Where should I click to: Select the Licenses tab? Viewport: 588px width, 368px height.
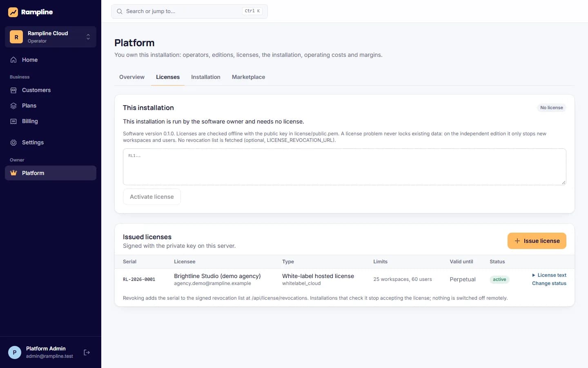tap(168, 77)
